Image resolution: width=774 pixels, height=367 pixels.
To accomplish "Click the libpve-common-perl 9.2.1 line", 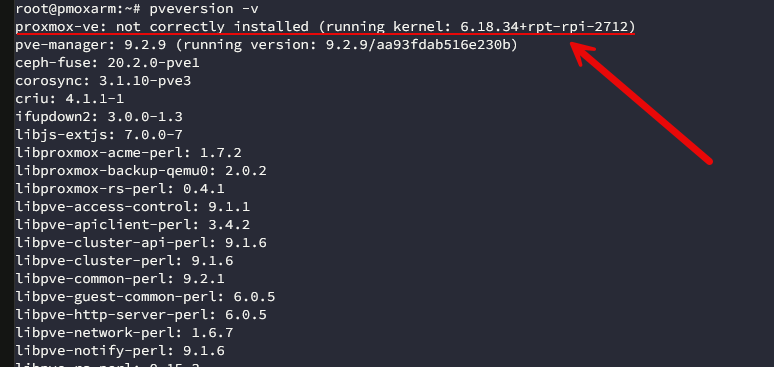I will pyautogui.click(x=120, y=279).
